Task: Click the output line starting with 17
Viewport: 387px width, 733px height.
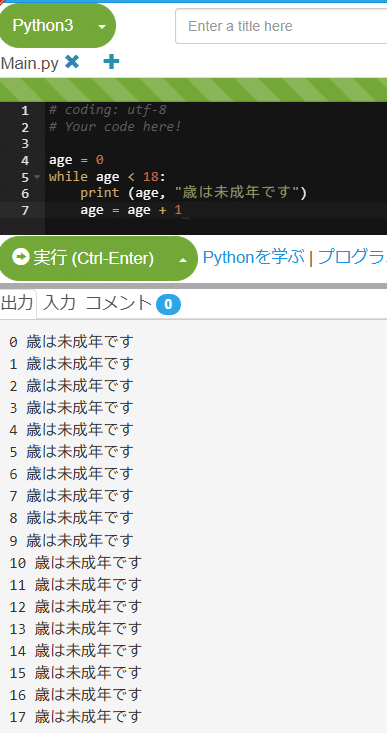Action: (x=75, y=716)
